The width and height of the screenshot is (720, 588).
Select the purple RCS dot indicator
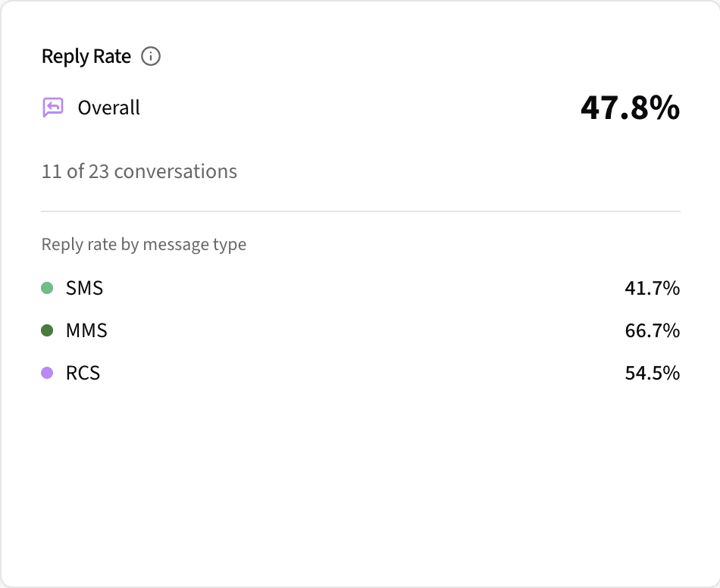pos(46,373)
